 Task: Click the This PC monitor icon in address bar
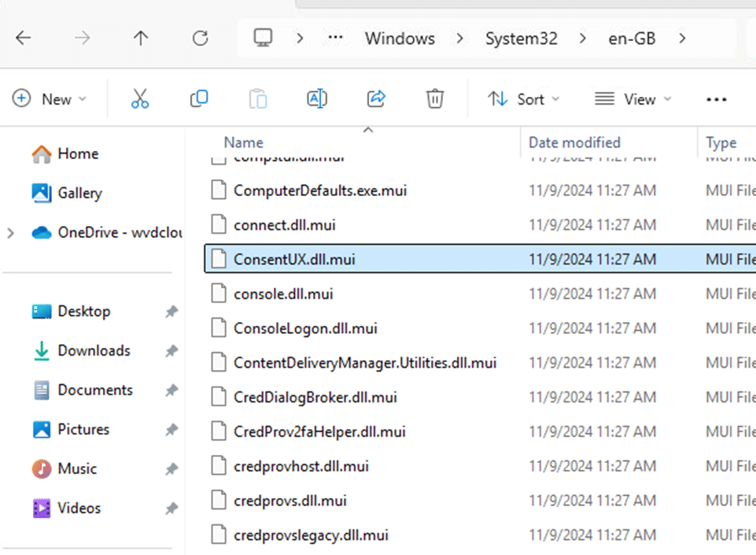pyautogui.click(x=263, y=38)
